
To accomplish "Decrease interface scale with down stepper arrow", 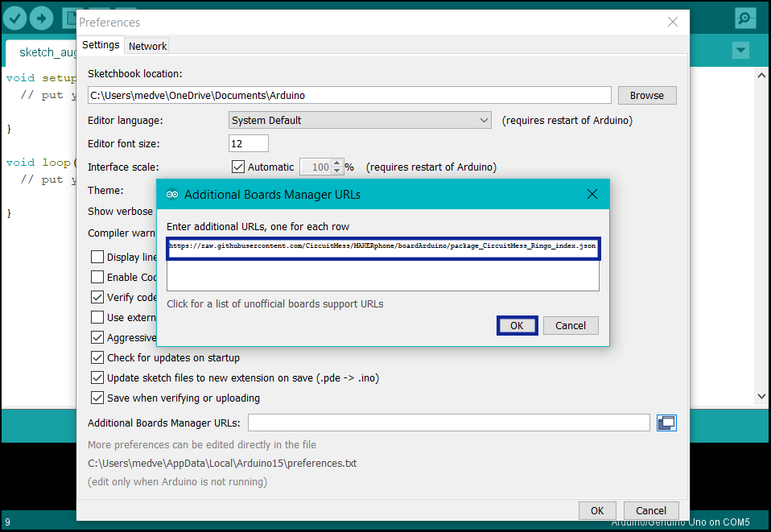I will pyautogui.click(x=337, y=171).
